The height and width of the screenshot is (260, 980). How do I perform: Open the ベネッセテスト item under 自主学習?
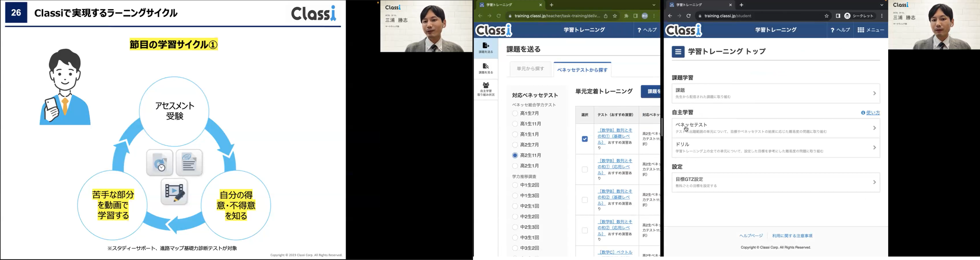(x=776, y=128)
